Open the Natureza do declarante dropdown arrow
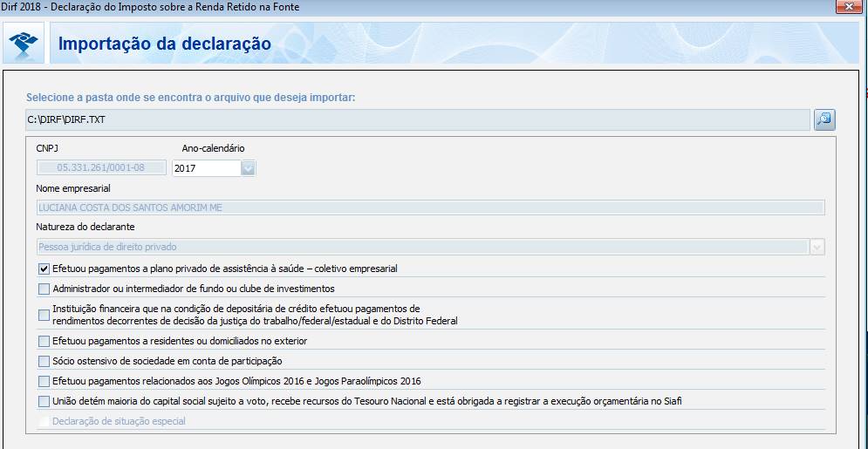868x449 pixels. [817, 248]
